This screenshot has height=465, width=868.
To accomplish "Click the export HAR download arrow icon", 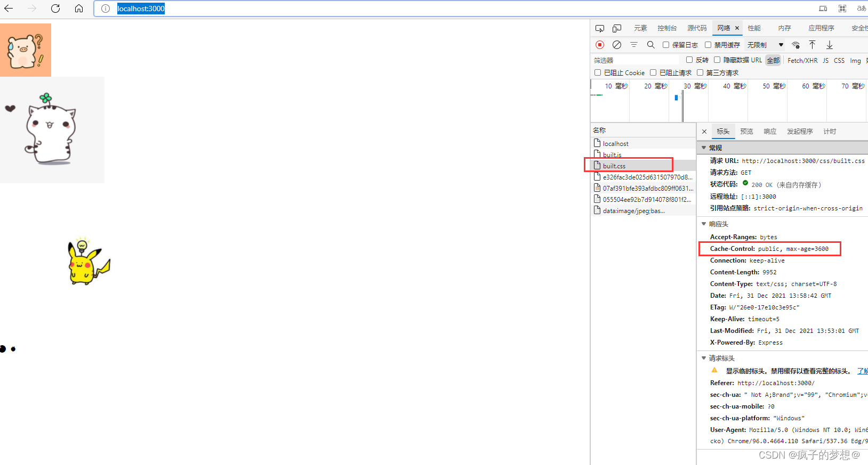I will [x=830, y=45].
